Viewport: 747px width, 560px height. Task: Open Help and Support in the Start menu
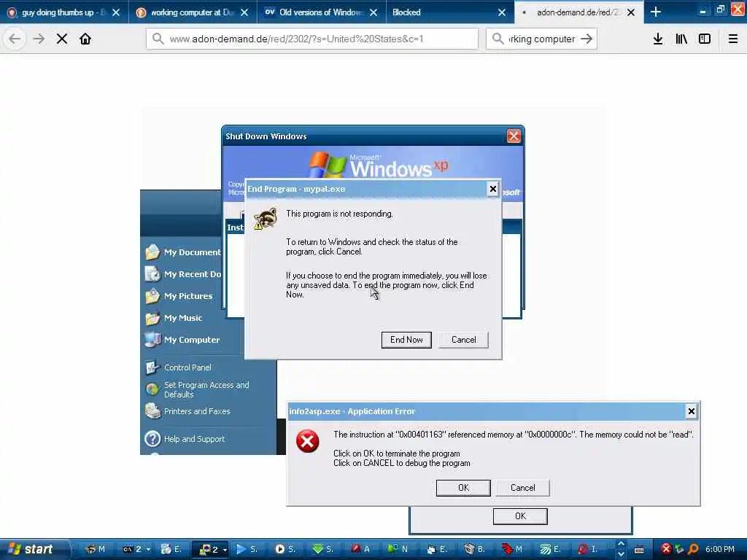coord(185,438)
